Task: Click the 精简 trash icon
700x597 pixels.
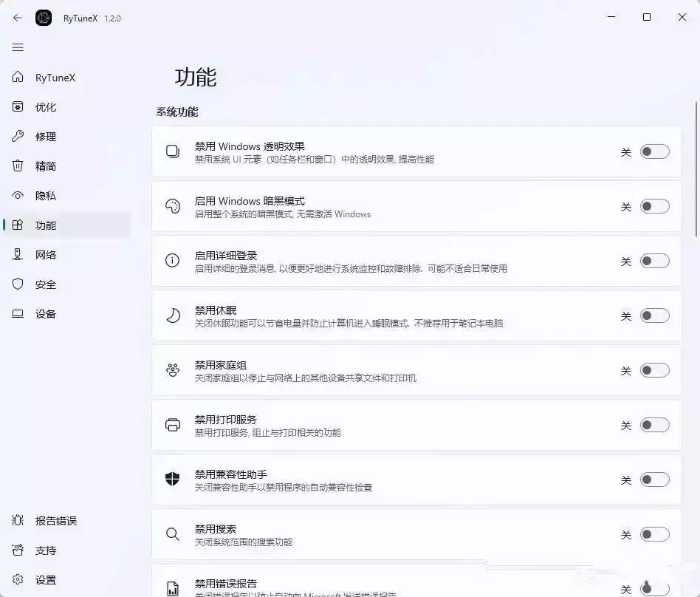Action: coord(18,166)
